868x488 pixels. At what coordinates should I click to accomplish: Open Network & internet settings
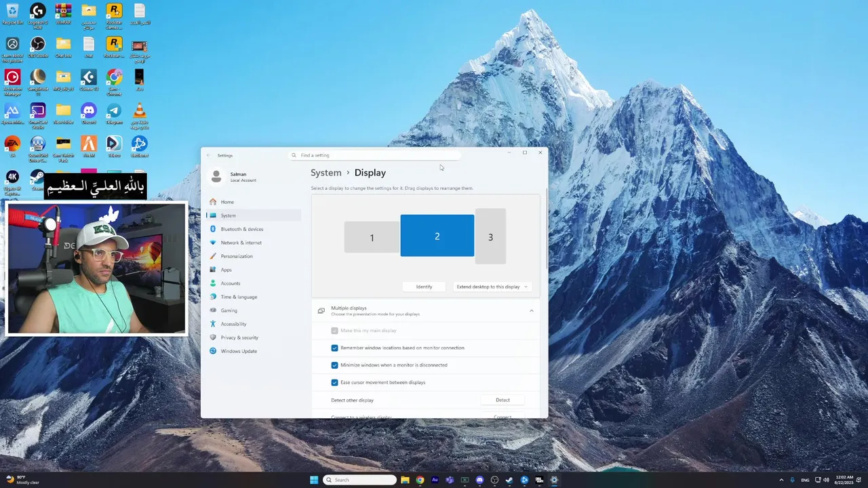click(x=254, y=243)
